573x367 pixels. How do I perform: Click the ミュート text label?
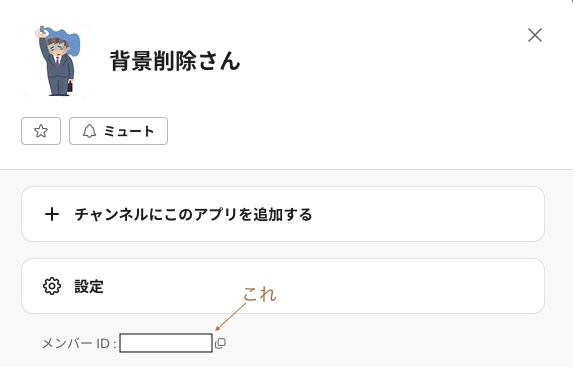click(x=129, y=131)
